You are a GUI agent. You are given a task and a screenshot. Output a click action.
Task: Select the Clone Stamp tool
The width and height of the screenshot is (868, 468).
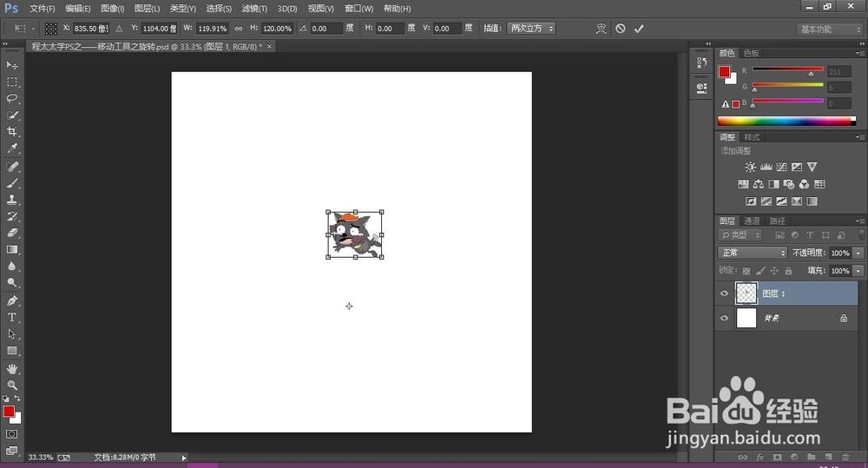point(11,200)
